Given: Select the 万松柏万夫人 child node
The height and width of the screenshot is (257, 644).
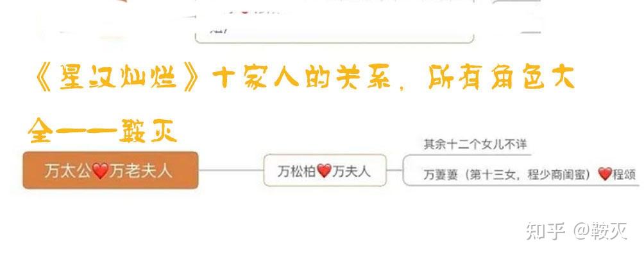Looking at the screenshot, I should click(x=325, y=170).
